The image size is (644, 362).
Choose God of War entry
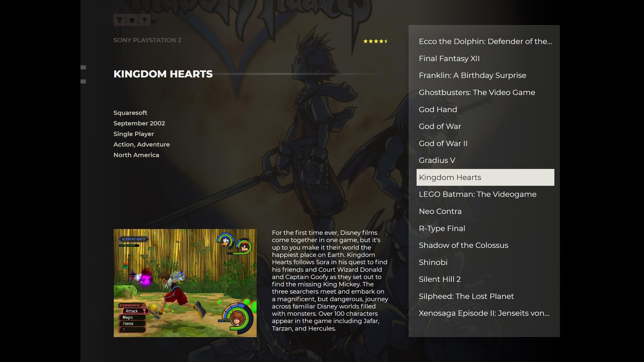[x=485, y=126]
